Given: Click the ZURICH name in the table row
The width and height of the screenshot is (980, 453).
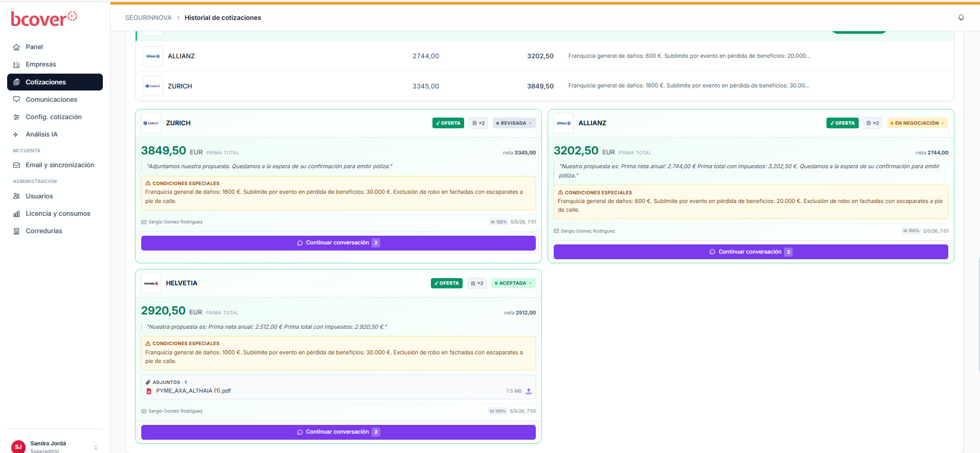Looking at the screenshot, I should 180,86.
